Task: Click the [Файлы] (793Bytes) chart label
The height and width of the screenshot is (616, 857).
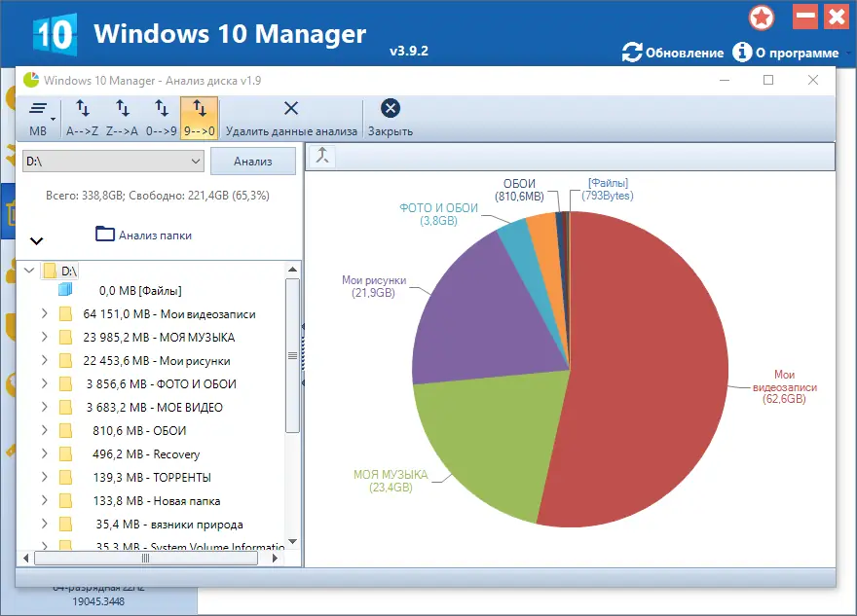Action: [608, 190]
